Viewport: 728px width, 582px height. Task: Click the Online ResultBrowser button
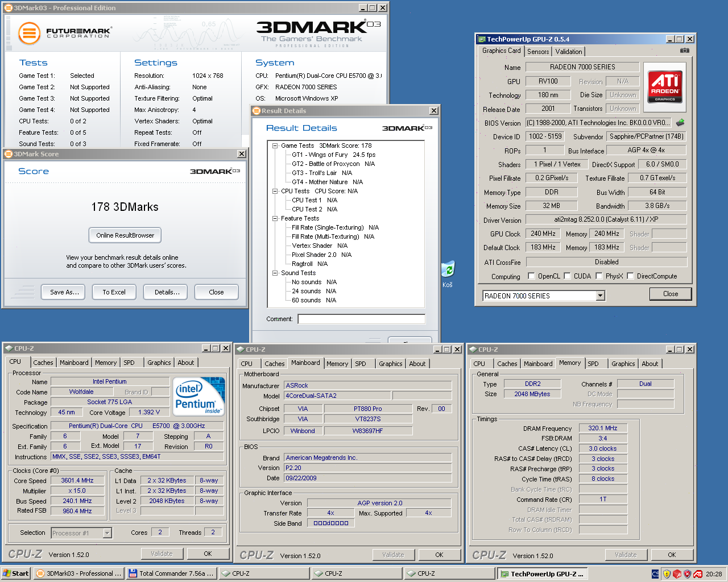[125, 235]
